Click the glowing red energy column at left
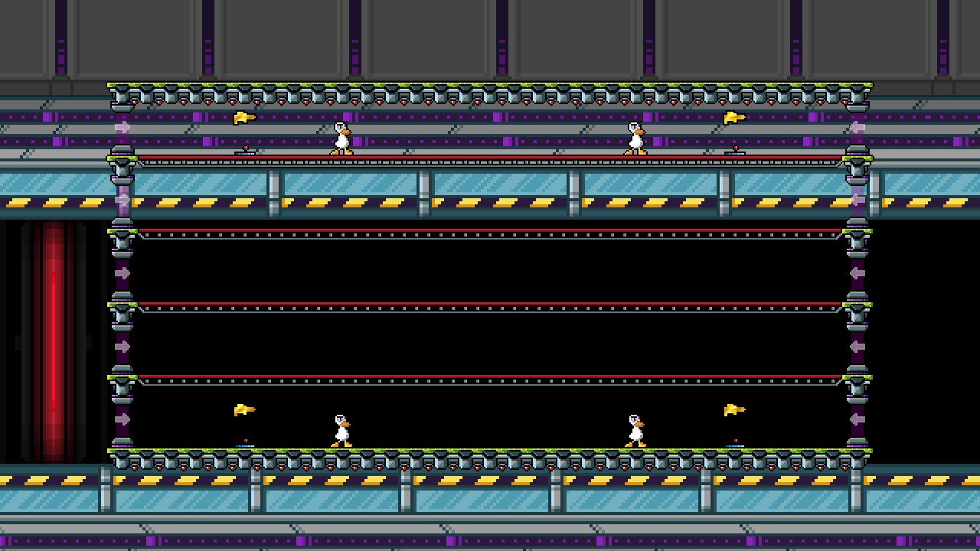The width and height of the screenshot is (980, 551). (x=54, y=341)
